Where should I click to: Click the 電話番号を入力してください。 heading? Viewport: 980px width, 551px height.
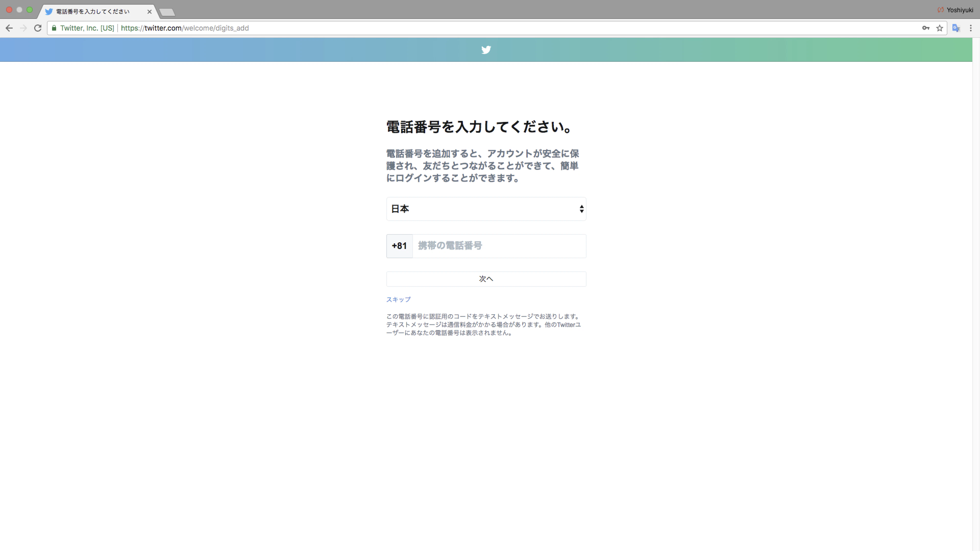479,127
